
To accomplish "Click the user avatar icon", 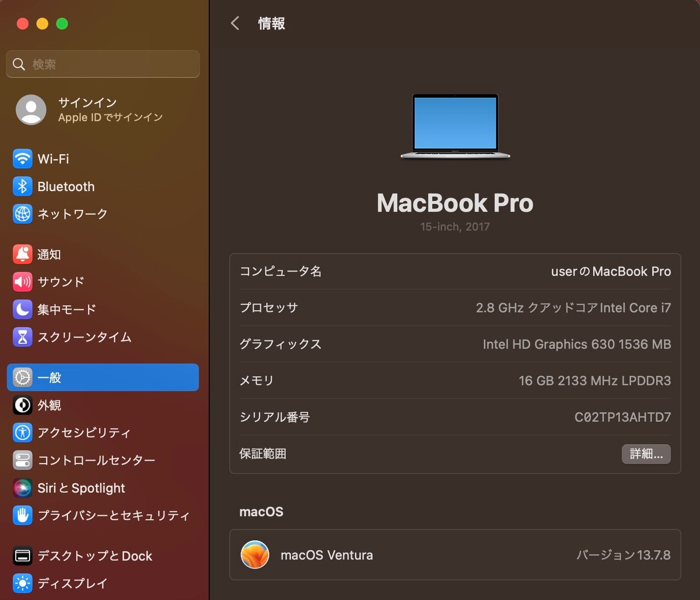I will 31,109.
